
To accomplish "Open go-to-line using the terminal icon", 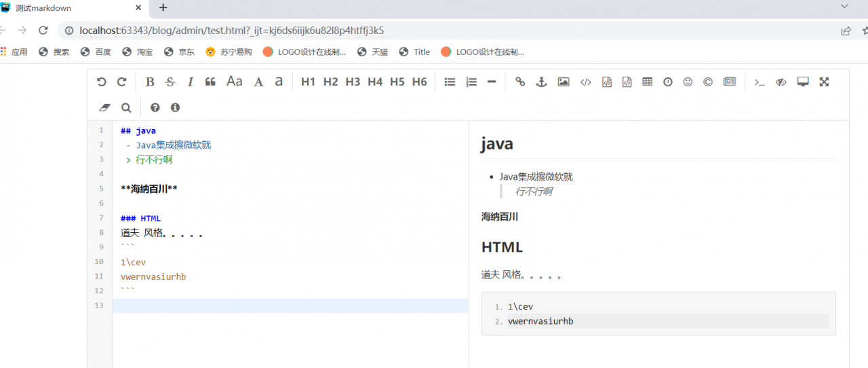I will tap(759, 82).
